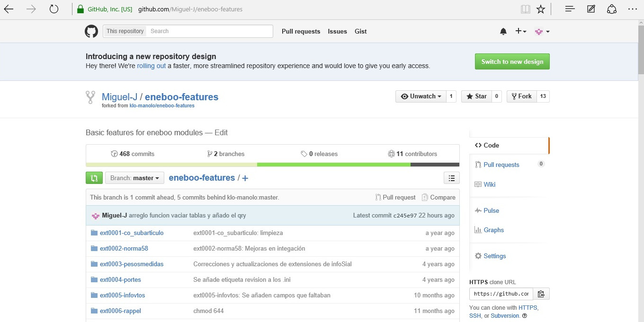View the 468 commits history

(x=133, y=154)
